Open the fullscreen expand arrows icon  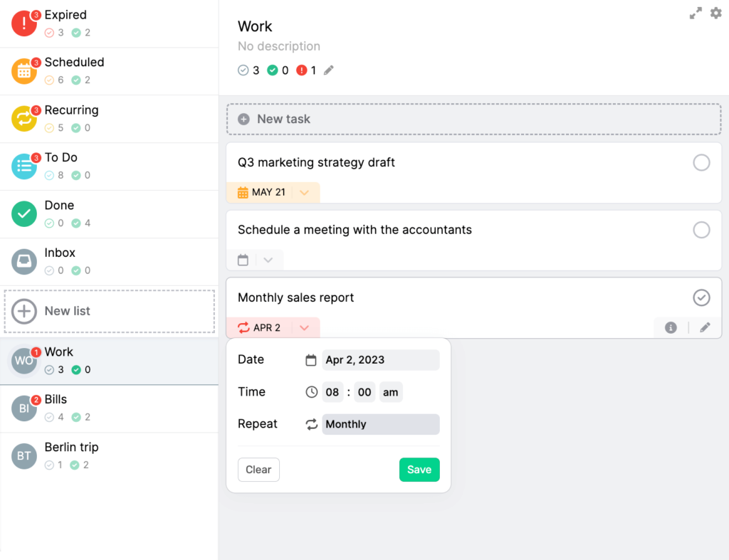(696, 13)
